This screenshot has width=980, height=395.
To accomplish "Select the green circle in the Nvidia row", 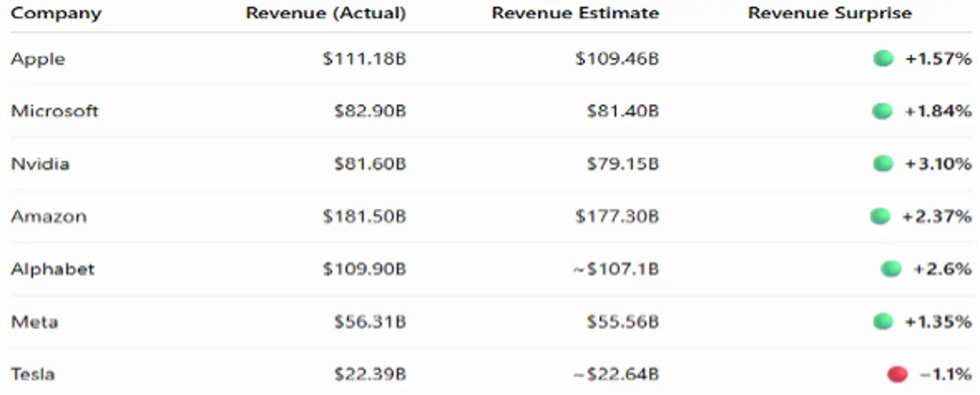I will [883, 164].
